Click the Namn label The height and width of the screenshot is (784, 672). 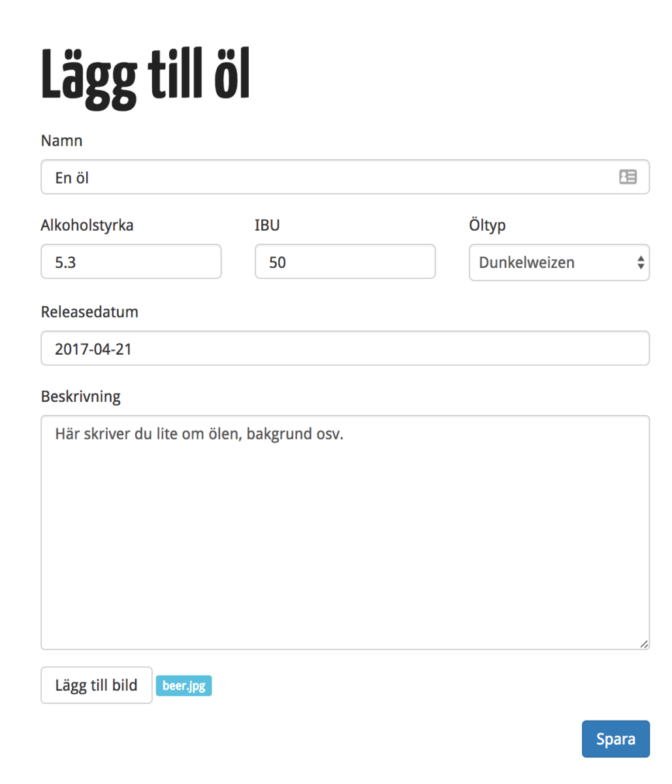[62, 140]
